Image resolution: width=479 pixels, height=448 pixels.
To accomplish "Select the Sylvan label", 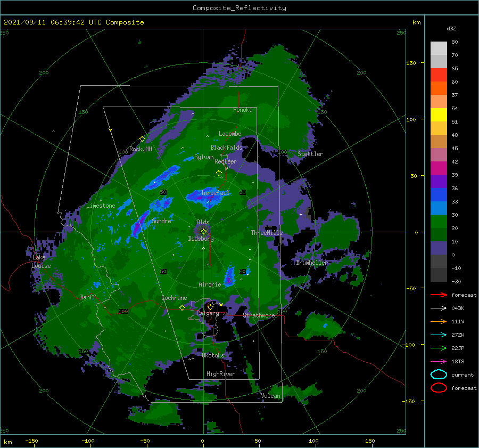I will click(204, 157).
